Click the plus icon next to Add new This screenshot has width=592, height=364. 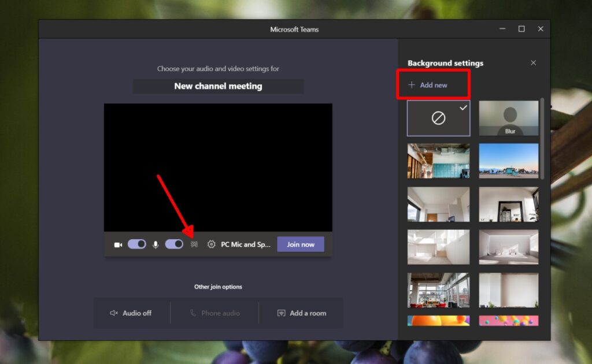click(411, 84)
